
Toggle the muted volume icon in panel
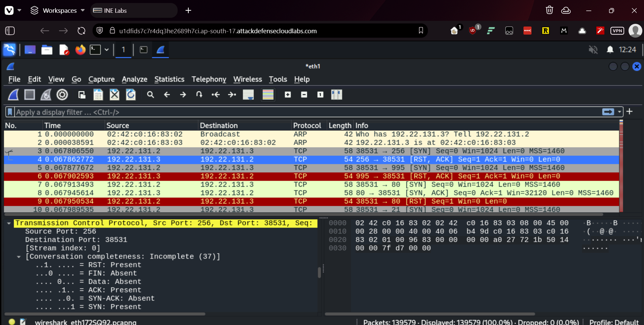pos(593,50)
